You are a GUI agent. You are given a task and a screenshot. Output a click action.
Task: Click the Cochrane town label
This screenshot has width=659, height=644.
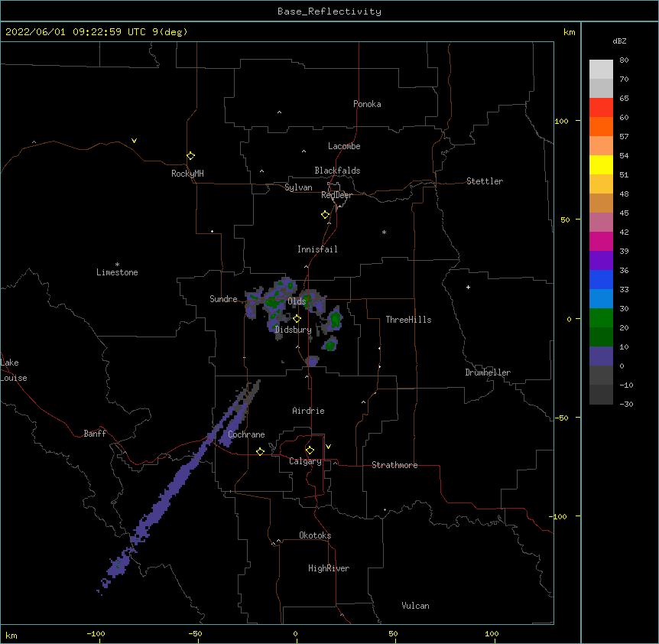pos(246,434)
